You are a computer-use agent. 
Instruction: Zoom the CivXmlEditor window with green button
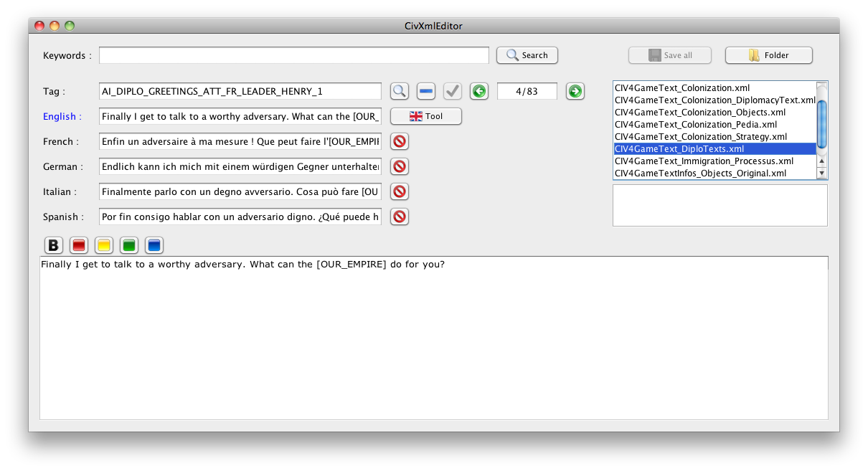click(x=70, y=26)
